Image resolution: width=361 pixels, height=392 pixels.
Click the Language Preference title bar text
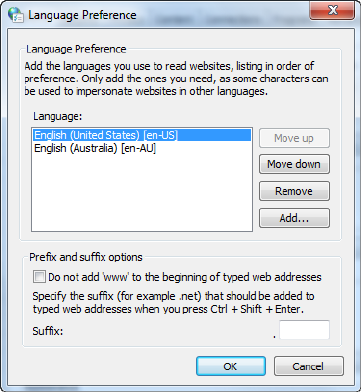[82, 15]
